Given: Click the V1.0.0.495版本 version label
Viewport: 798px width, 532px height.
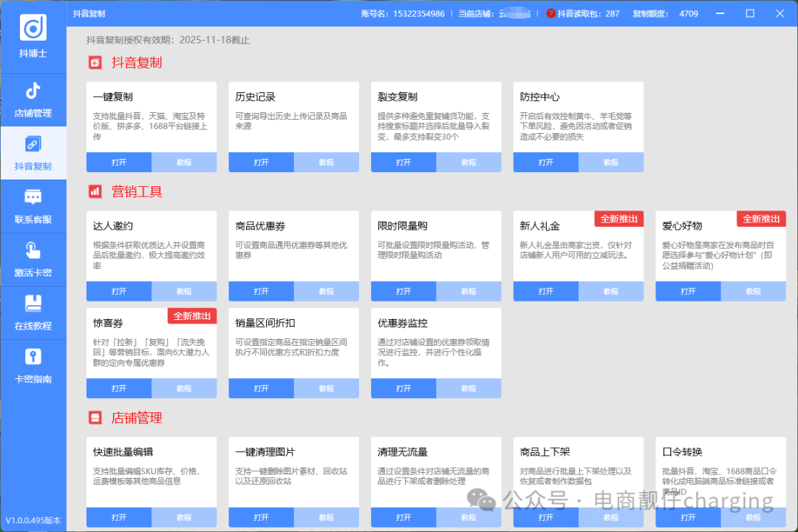Looking at the screenshot, I should 33,519.
